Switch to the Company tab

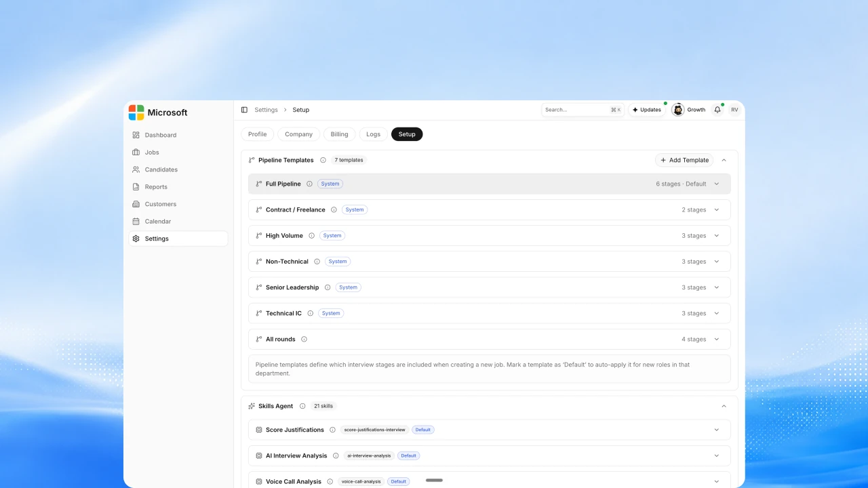299,134
